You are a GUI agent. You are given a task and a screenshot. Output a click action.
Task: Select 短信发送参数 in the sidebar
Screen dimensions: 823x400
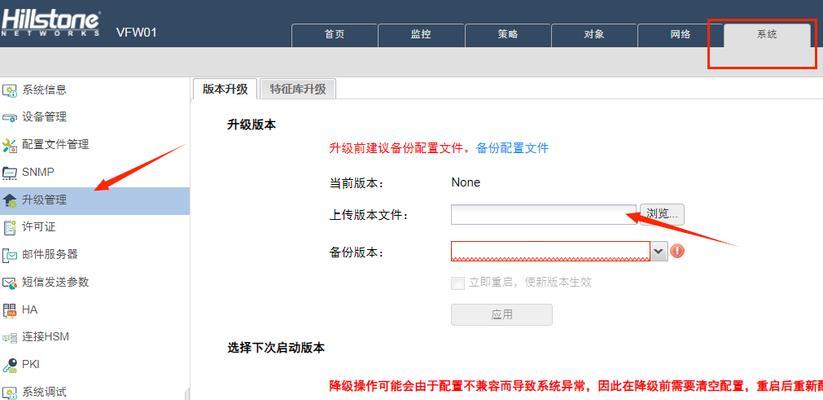tap(55, 282)
